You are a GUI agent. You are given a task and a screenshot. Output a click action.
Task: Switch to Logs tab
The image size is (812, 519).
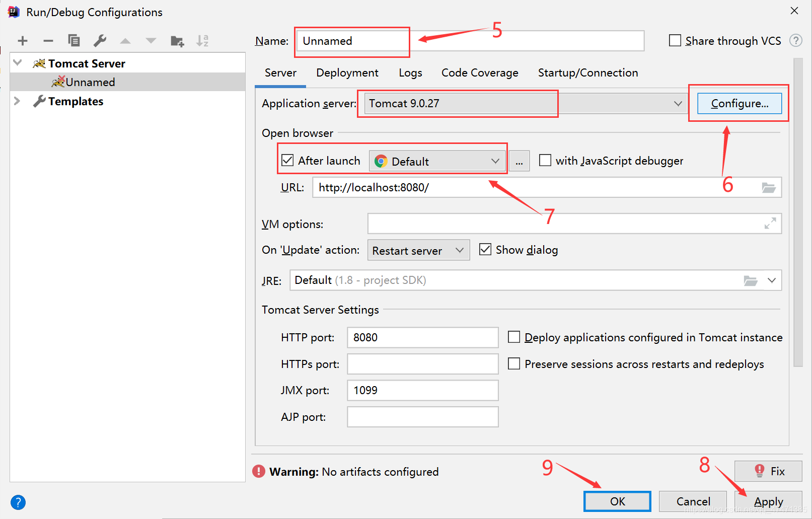[410, 73]
